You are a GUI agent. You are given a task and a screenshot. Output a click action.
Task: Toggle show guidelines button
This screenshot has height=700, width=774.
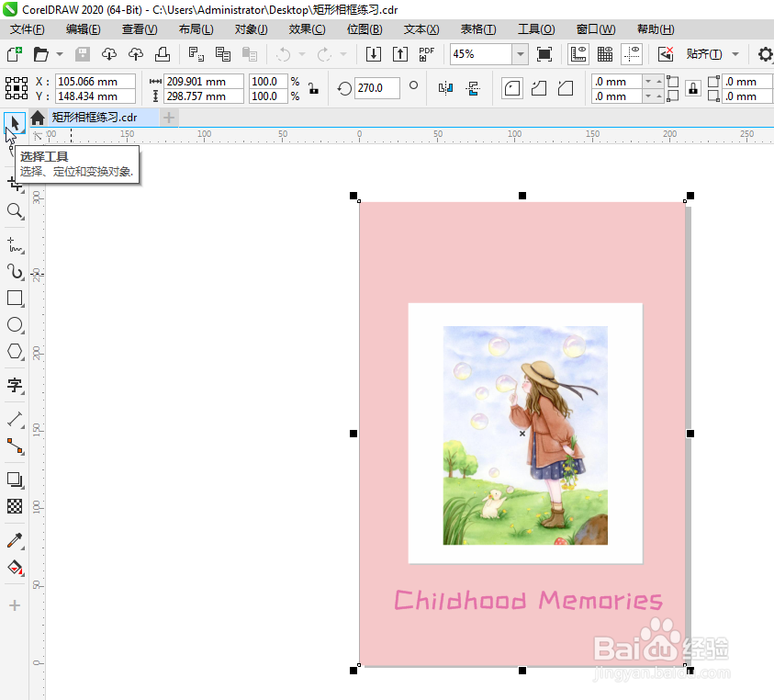(x=632, y=54)
